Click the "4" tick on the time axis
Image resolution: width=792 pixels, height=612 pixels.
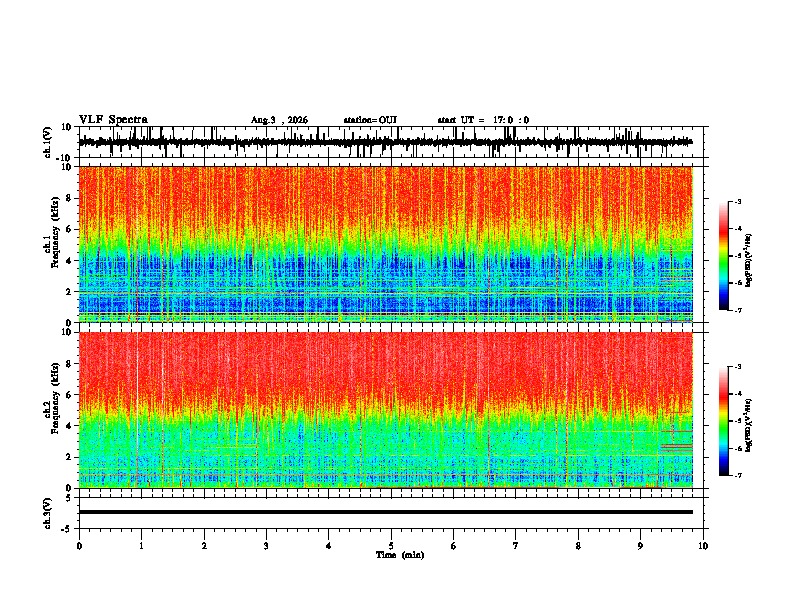[x=329, y=546]
